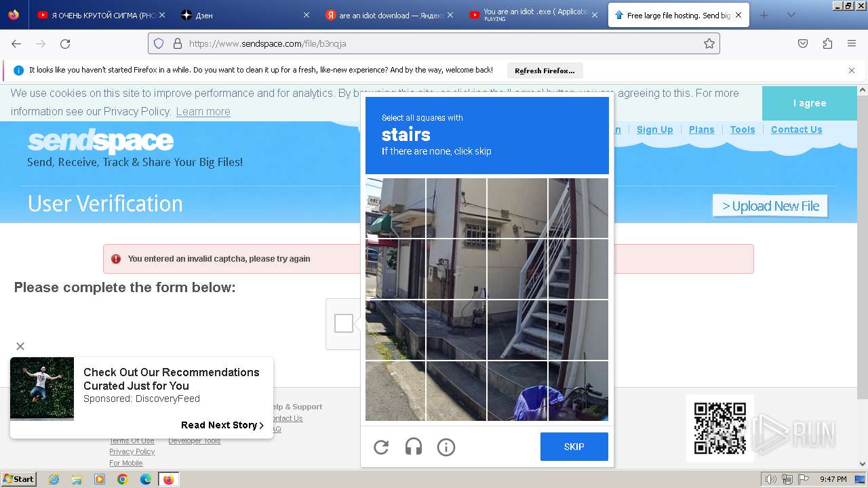Close the sponsored recommendation popup

tap(20, 346)
